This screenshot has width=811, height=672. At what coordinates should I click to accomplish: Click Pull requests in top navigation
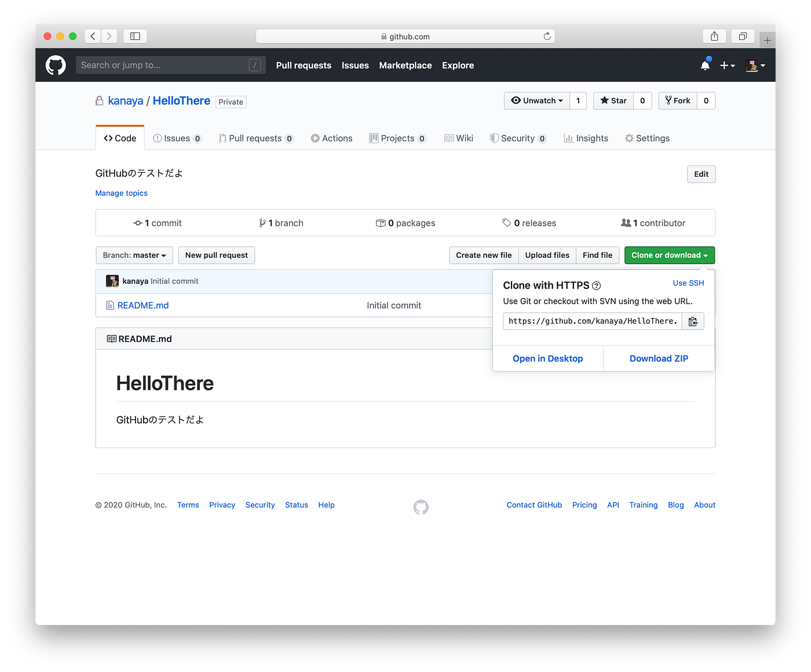click(x=304, y=65)
